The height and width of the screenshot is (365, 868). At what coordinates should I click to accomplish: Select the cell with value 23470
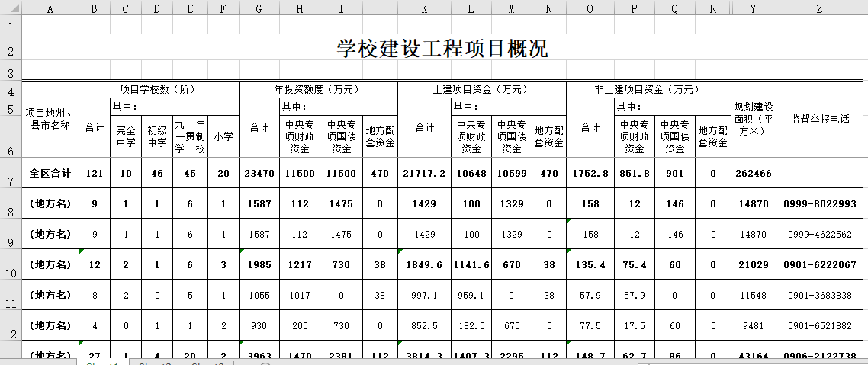(x=259, y=173)
